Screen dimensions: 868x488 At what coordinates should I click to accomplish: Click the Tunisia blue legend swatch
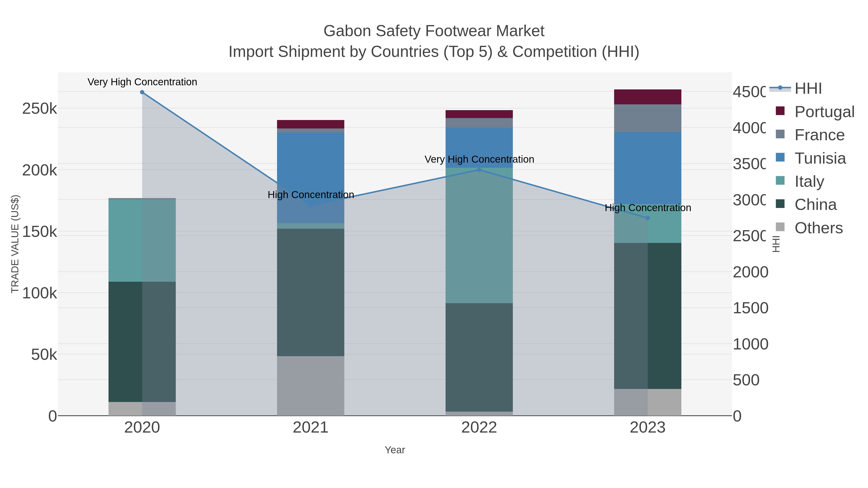click(780, 157)
